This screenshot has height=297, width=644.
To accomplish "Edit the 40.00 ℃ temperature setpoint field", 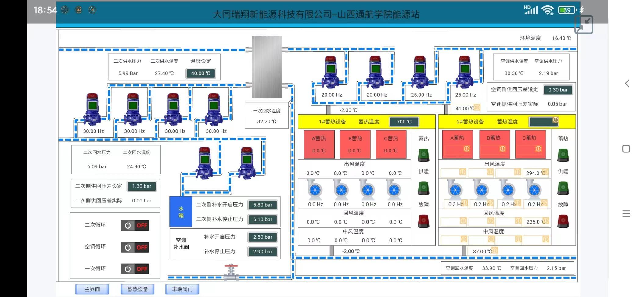I will 200,73.
